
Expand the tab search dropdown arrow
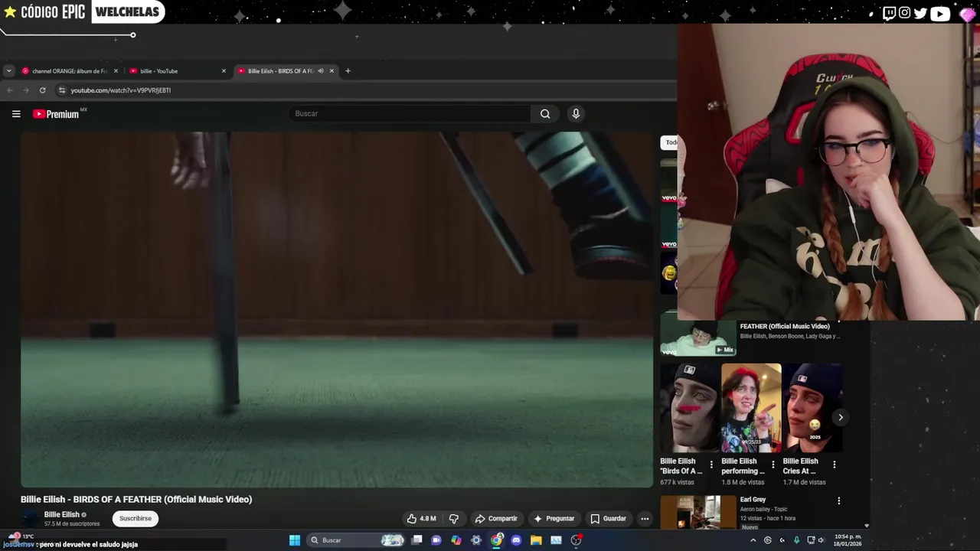(8, 71)
